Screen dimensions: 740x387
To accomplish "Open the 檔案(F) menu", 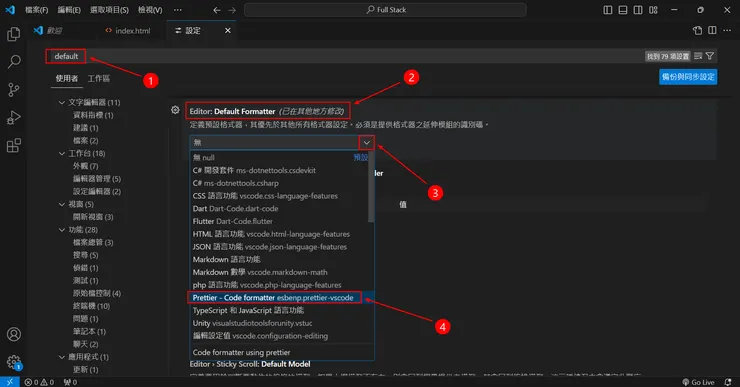I will pyautogui.click(x=36, y=9).
